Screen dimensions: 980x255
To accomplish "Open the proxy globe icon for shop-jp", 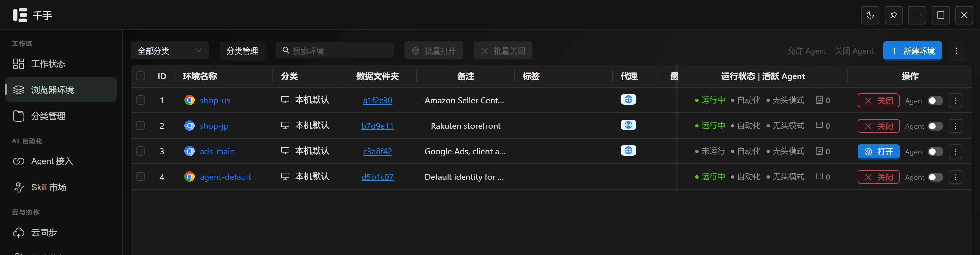I will [629, 125].
